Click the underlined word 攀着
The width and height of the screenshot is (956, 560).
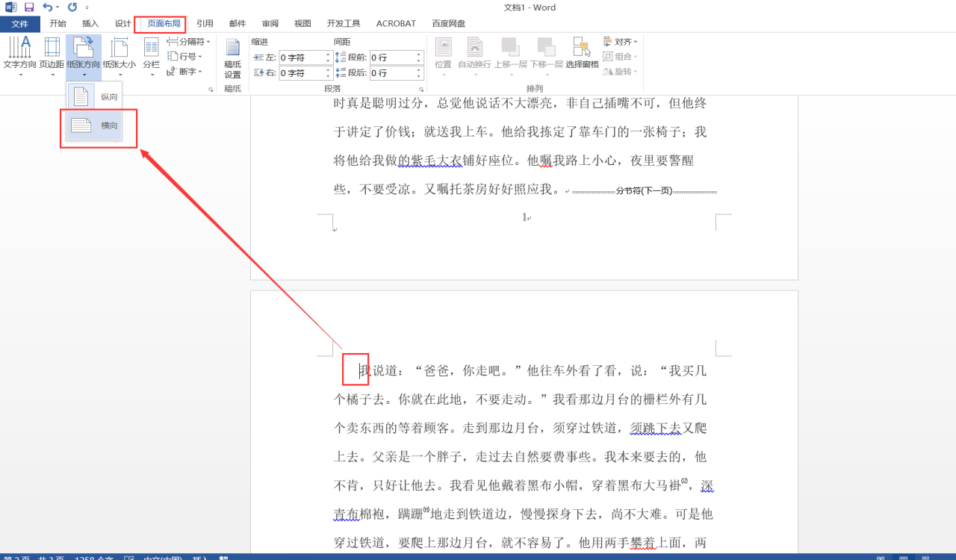pos(642,542)
